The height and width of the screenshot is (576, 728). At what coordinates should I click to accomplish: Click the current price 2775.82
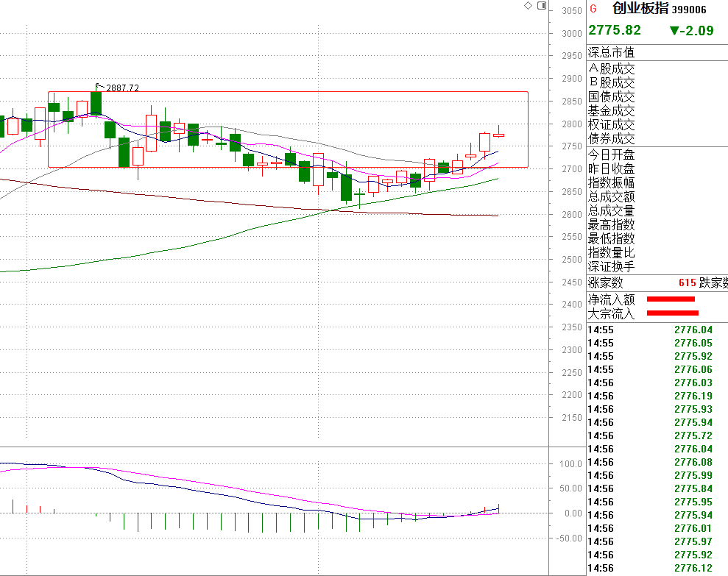click(x=615, y=30)
